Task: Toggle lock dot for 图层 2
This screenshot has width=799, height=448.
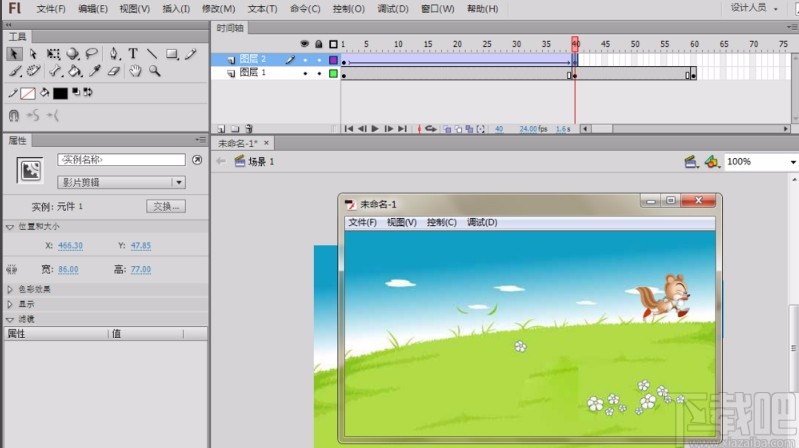Action: (319, 60)
